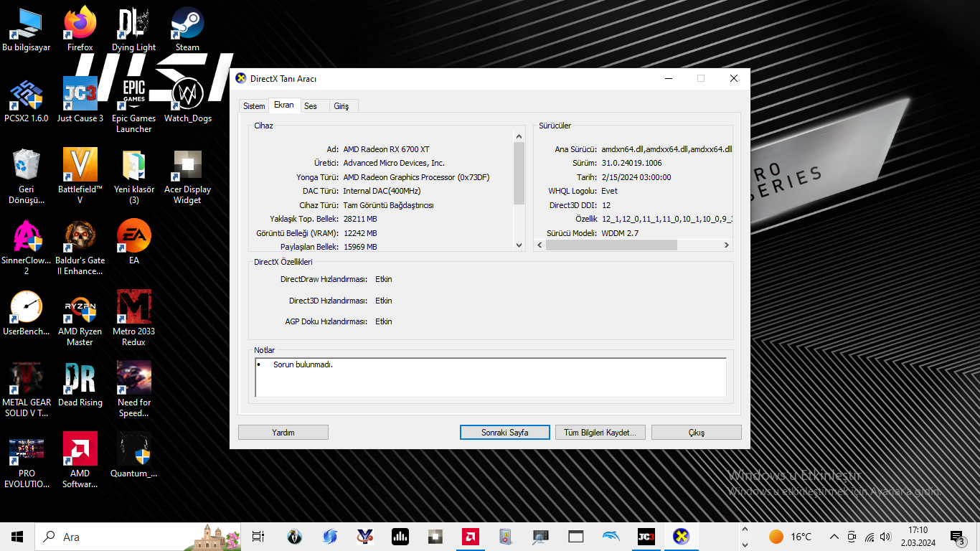Image resolution: width=980 pixels, height=551 pixels.
Task: Launch Epic Games Launcher shortcut
Action: [x=133, y=95]
